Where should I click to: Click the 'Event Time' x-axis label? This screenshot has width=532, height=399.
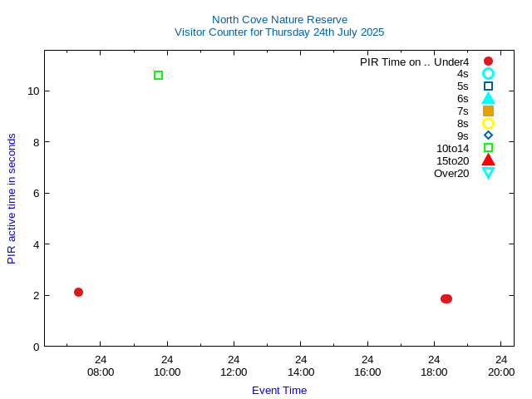(279, 390)
